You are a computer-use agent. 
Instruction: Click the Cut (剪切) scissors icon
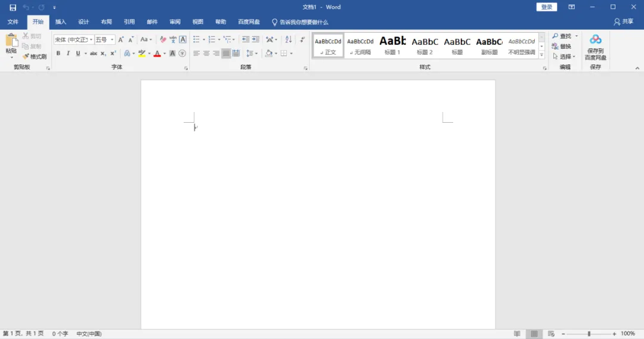26,36
